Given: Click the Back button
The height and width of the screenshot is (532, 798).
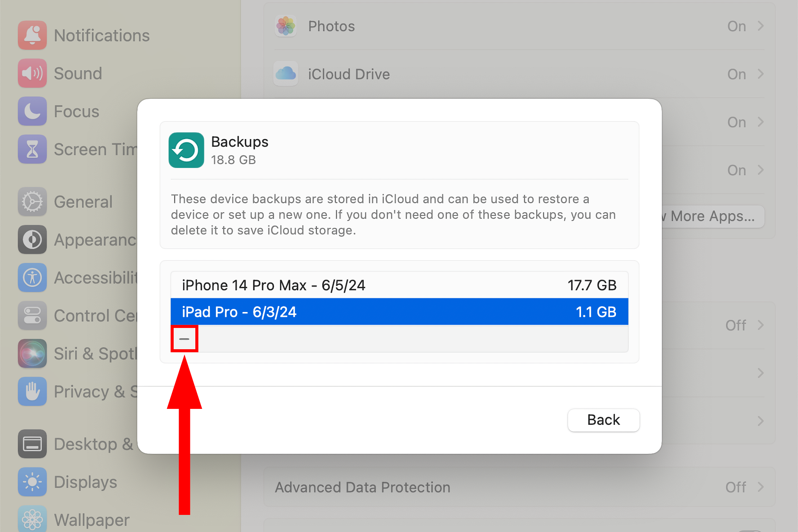Looking at the screenshot, I should [x=603, y=420].
